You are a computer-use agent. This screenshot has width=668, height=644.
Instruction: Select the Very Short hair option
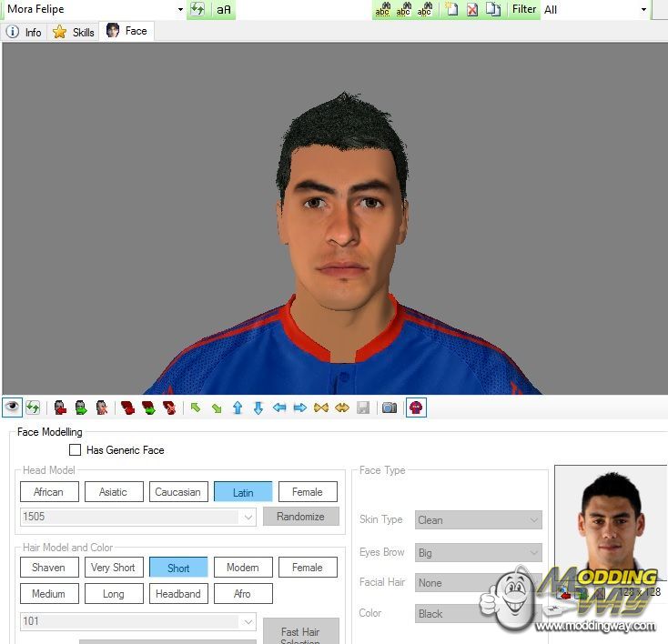pyautogui.click(x=113, y=568)
